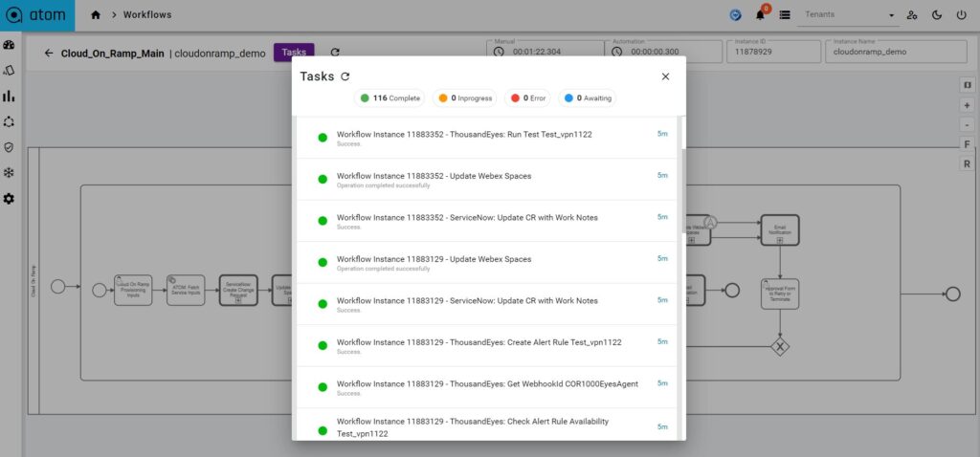980x457 pixels.
Task: Filter by 116 Complete tasks
Action: pos(390,98)
